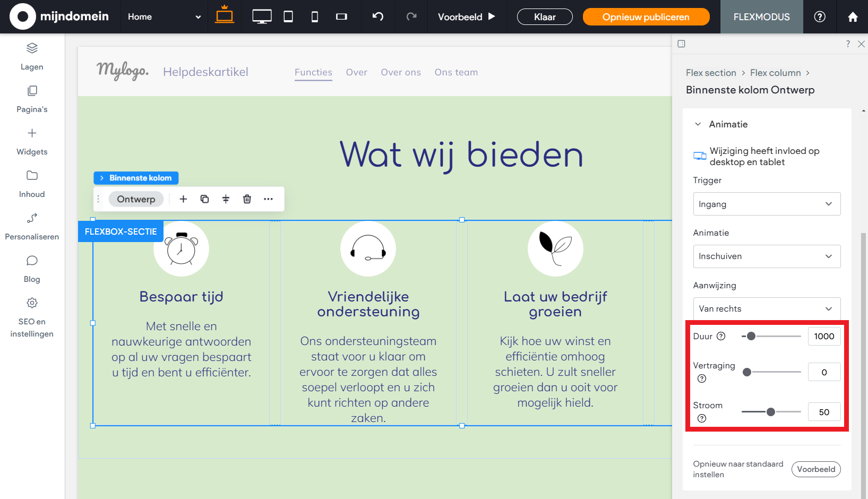The image size is (868, 499).
Task: Select the Ontwerp tab
Action: coord(136,199)
